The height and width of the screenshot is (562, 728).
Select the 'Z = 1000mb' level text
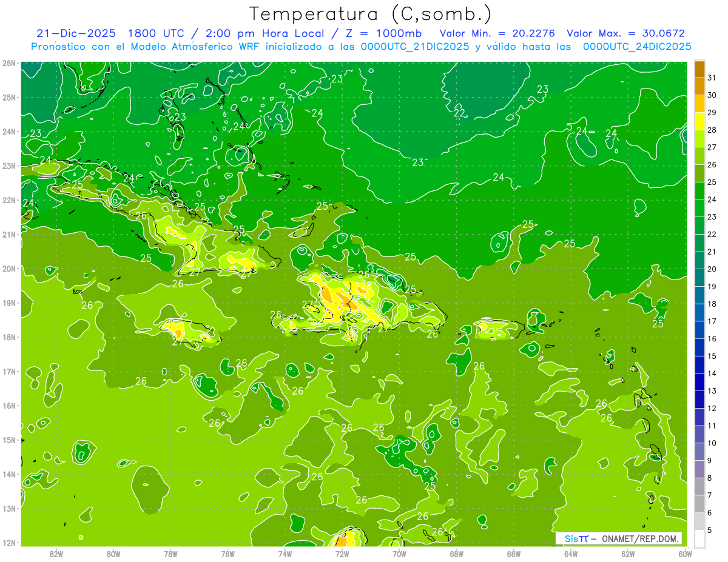[x=383, y=34]
